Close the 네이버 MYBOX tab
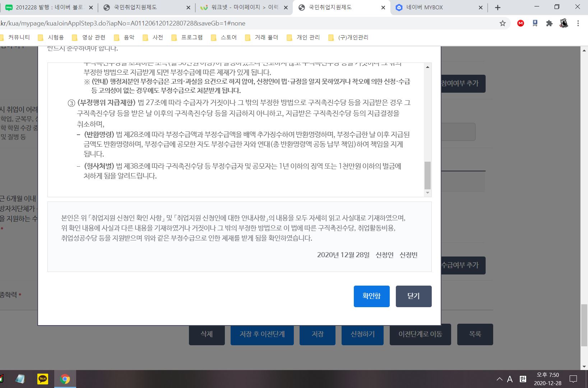Viewport: 588px width, 388px height. click(481, 8)
